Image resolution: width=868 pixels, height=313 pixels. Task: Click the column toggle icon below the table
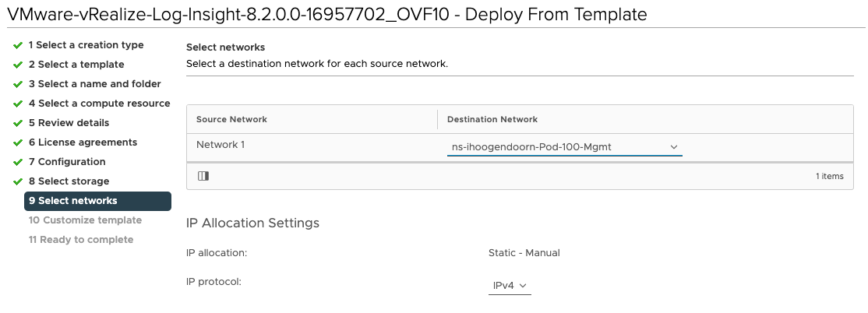tap(203, 176)
